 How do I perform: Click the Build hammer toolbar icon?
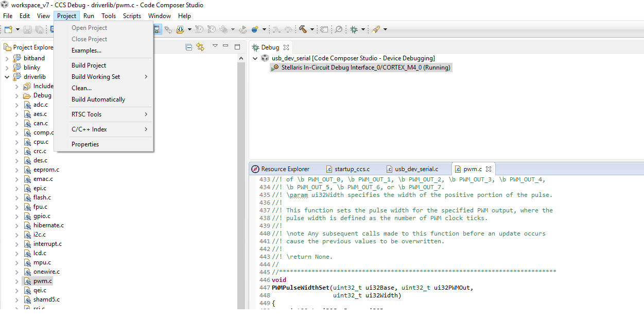(303, 29)
